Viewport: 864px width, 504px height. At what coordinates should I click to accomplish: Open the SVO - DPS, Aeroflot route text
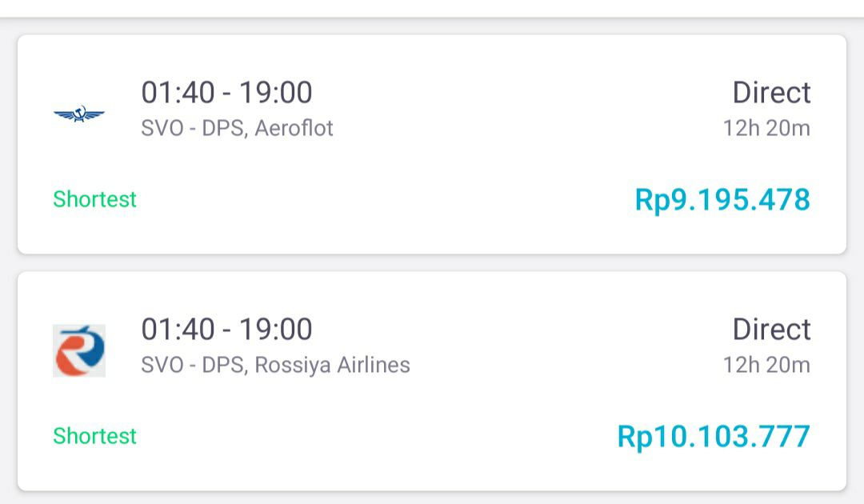pyautogui.click(x=237, y=128)
